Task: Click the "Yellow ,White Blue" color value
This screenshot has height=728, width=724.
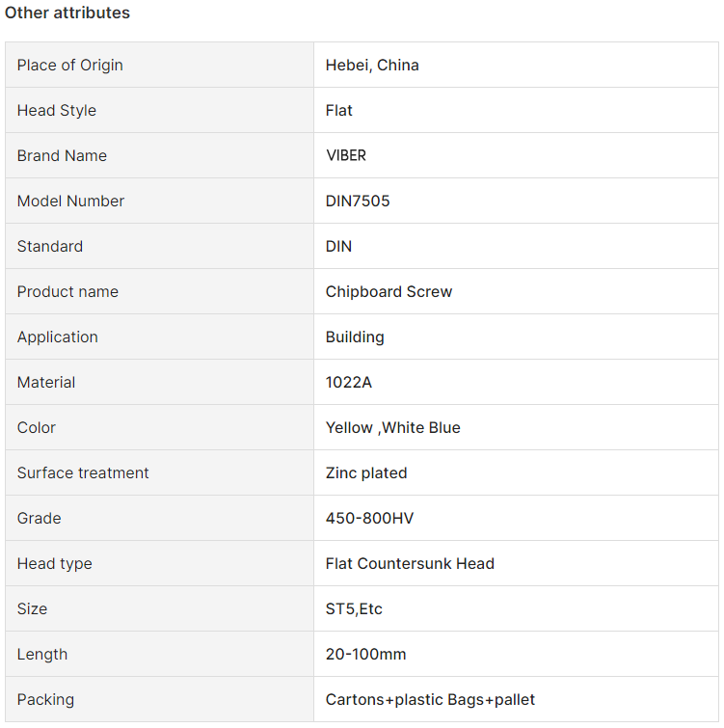Action: coord(392,427)
